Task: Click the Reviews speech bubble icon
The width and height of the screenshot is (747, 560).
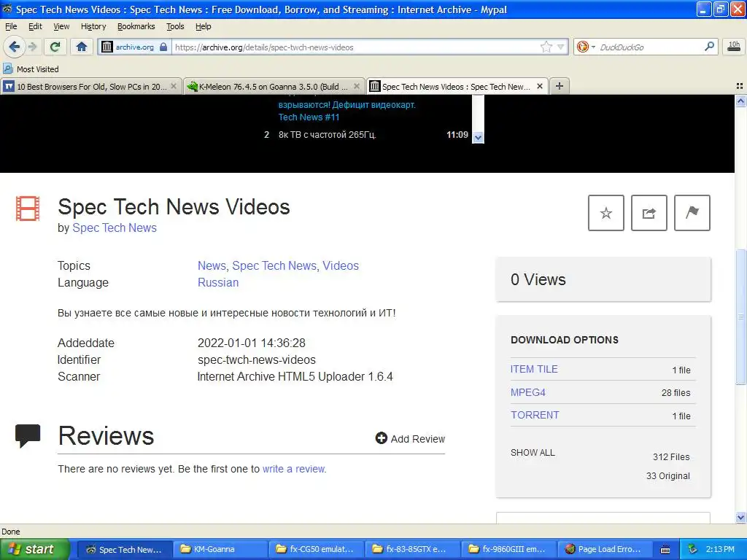Action: 28,435
